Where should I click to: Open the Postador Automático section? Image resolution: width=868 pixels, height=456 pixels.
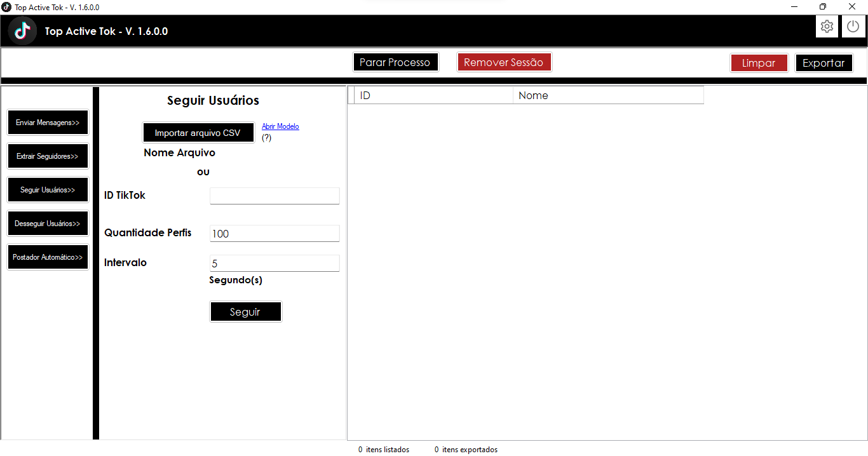point(48,257)
